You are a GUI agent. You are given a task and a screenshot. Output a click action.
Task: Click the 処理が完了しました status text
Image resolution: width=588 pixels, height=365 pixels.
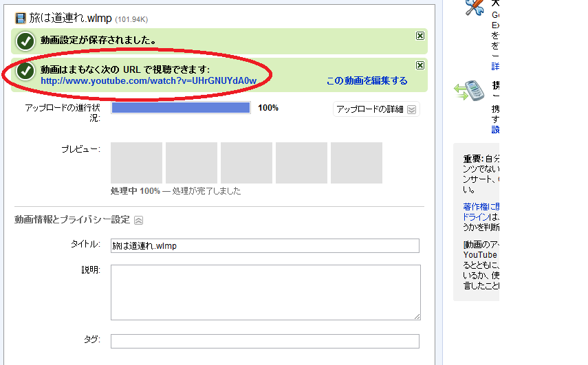[x=206, y=191]
